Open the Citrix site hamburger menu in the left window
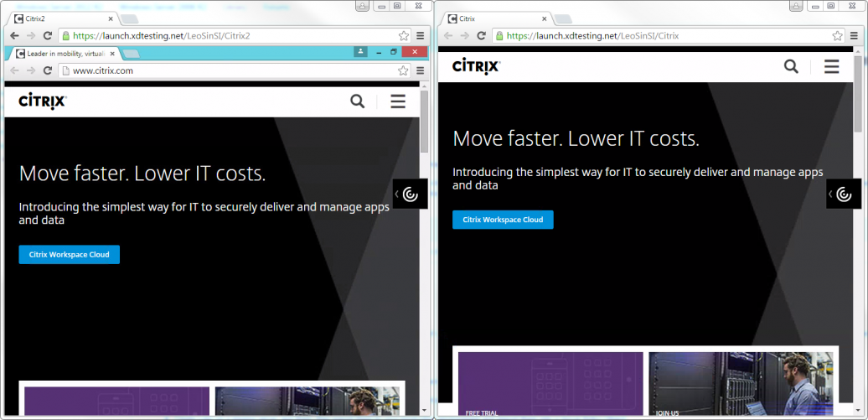This screenshot has width=868, height=420. coord(398,101)
